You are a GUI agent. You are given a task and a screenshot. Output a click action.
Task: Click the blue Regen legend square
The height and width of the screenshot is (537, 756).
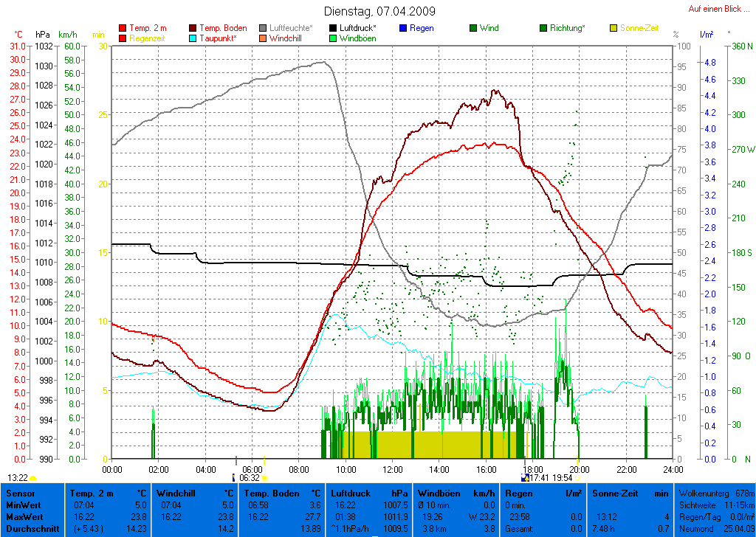coord(403,28)
